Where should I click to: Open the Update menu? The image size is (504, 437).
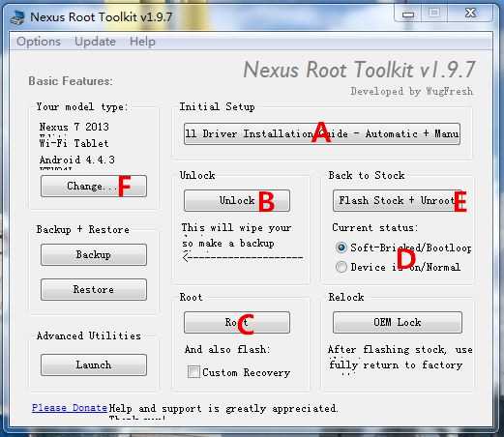(x=95, y=42)
